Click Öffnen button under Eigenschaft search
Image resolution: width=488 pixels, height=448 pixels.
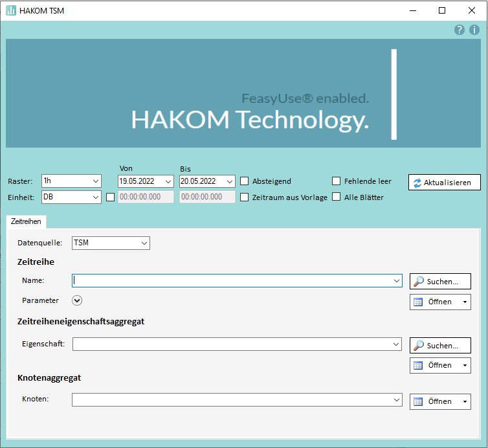pos(434,365)
